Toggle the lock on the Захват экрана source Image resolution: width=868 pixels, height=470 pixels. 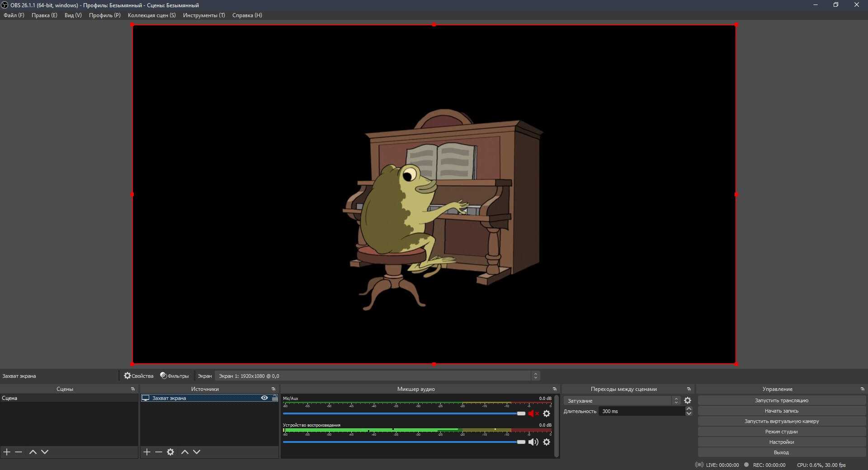coord(274,398)
